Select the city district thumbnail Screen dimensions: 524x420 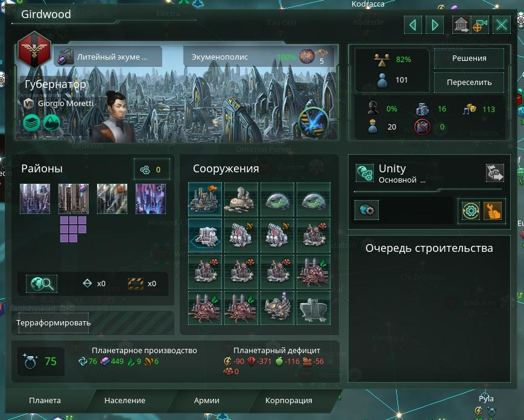point(35,199)
